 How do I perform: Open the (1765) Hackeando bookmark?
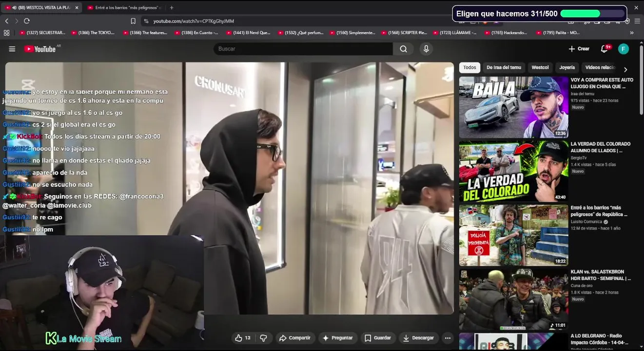click(506, 33)
